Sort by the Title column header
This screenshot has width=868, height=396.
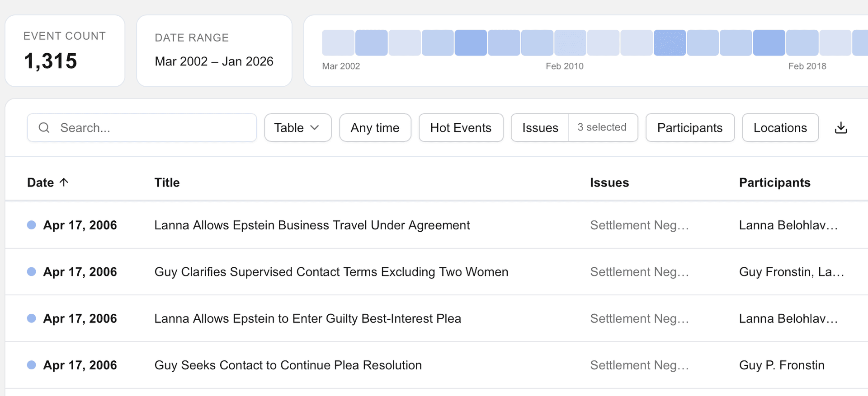click(167, 182)
